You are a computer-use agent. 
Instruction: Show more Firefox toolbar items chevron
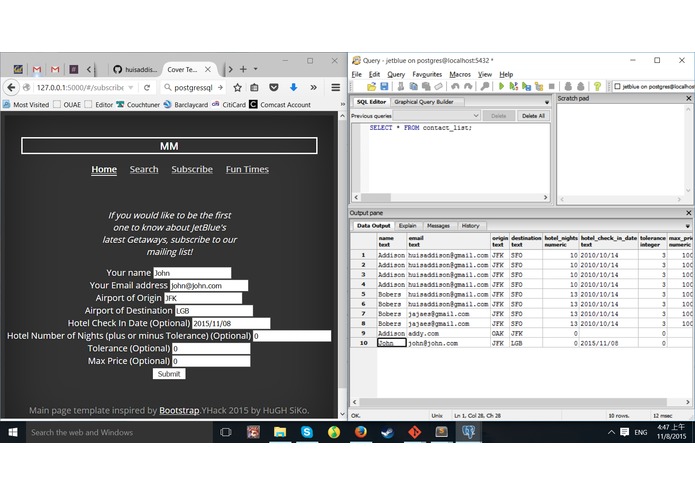click(x=313, y=88)
